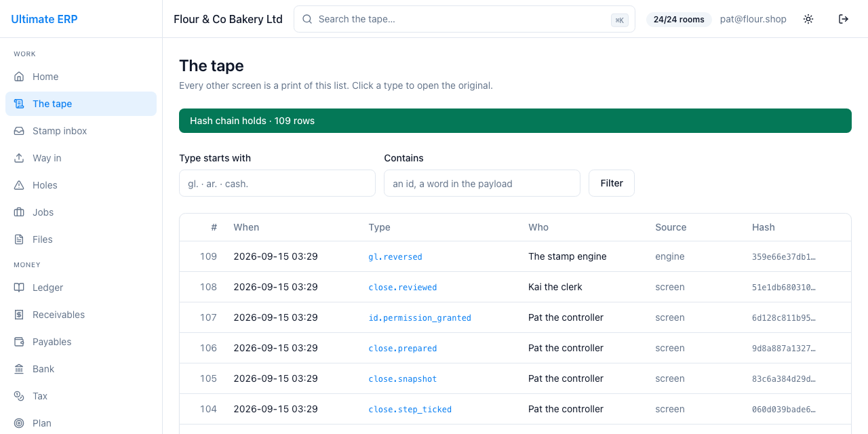
Task: Open the id.permission_granted event link
Action: click(x=420, y=318)
